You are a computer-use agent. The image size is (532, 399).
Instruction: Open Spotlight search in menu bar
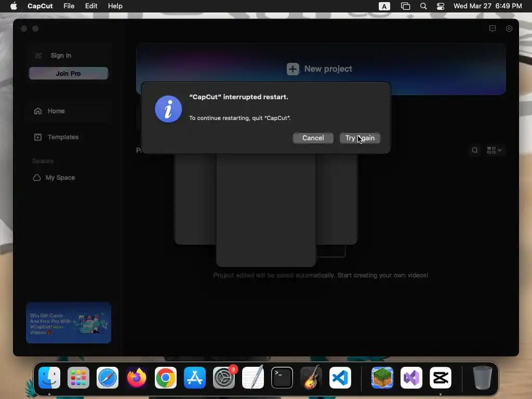[423, 6]
